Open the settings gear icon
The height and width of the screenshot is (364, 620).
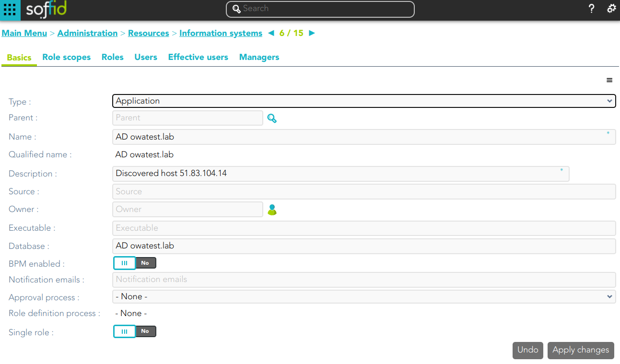click(611, 9)
